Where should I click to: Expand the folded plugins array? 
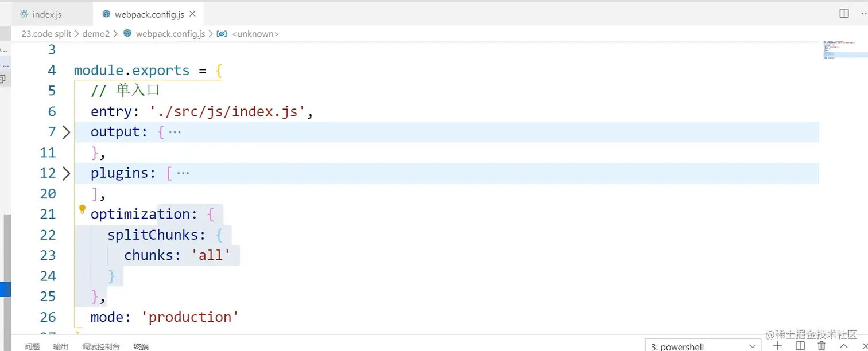(66, 173)
